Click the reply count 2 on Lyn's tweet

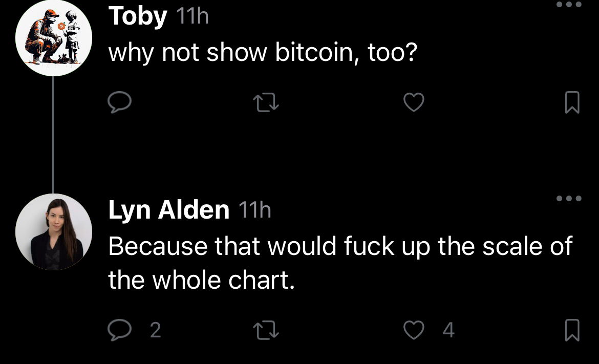coord(155,330)
